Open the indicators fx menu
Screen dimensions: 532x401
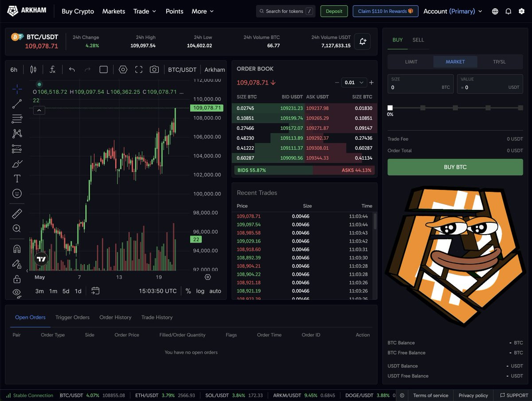52,70
